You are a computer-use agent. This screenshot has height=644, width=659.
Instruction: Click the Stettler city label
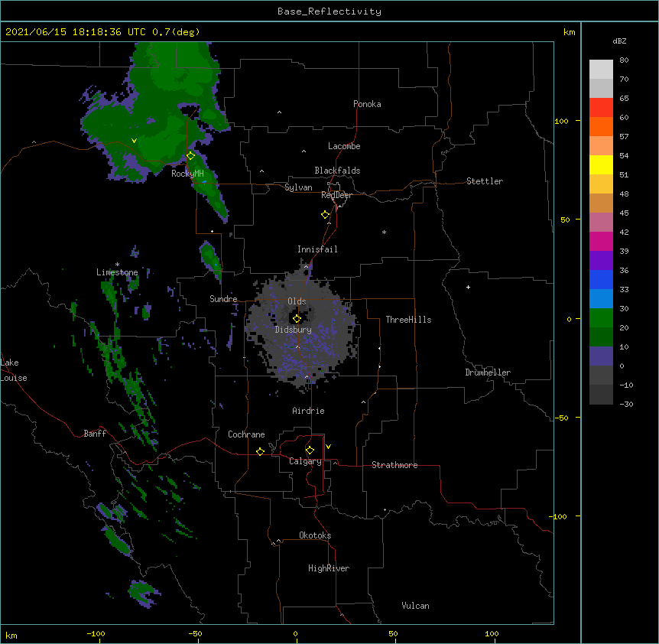pos(485,181)
